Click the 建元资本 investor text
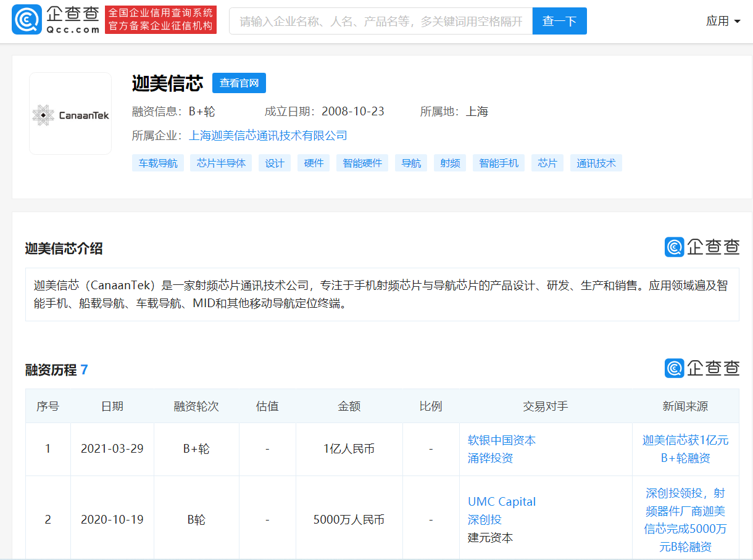The image size is (753, 560). (x=491, y=537)
